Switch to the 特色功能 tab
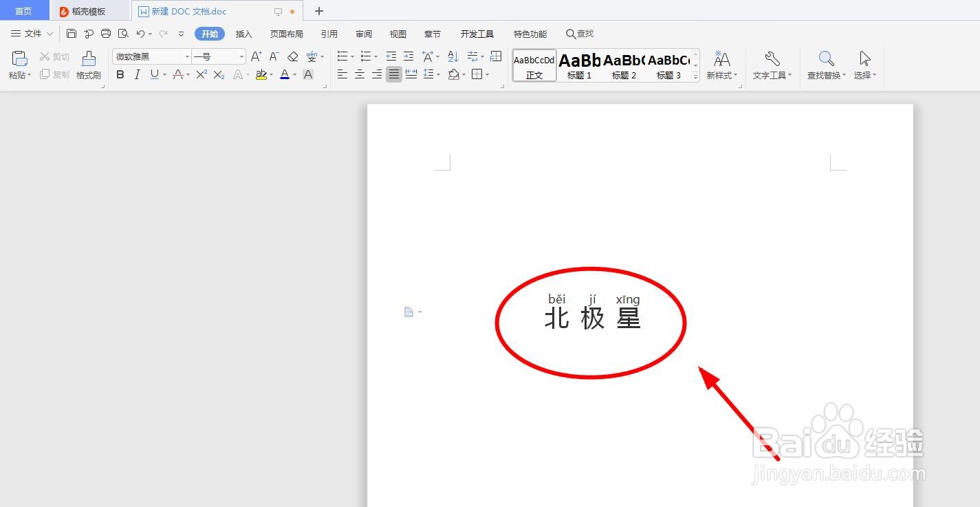This screenshot has height=507, width=980. point(530,34)
